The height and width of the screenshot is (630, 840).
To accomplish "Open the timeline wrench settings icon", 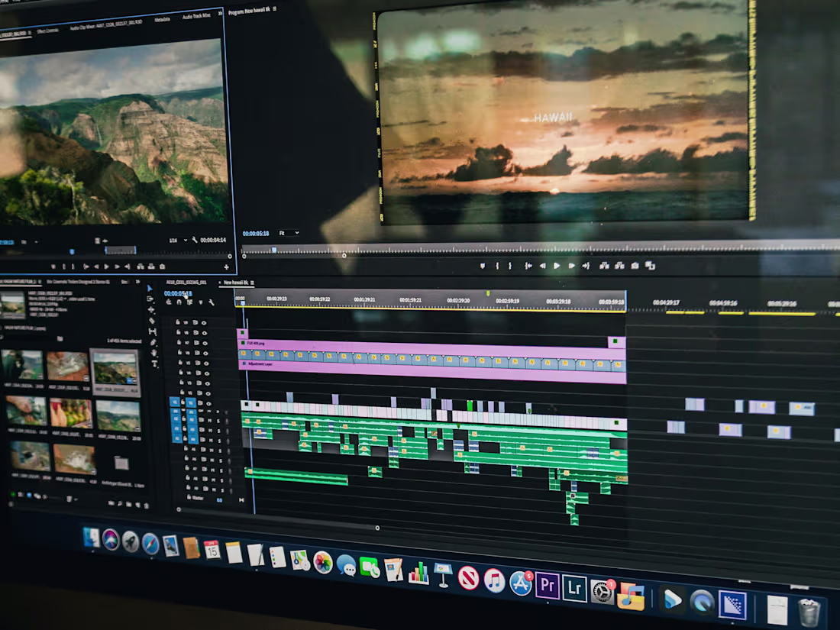I will (211, 301).
